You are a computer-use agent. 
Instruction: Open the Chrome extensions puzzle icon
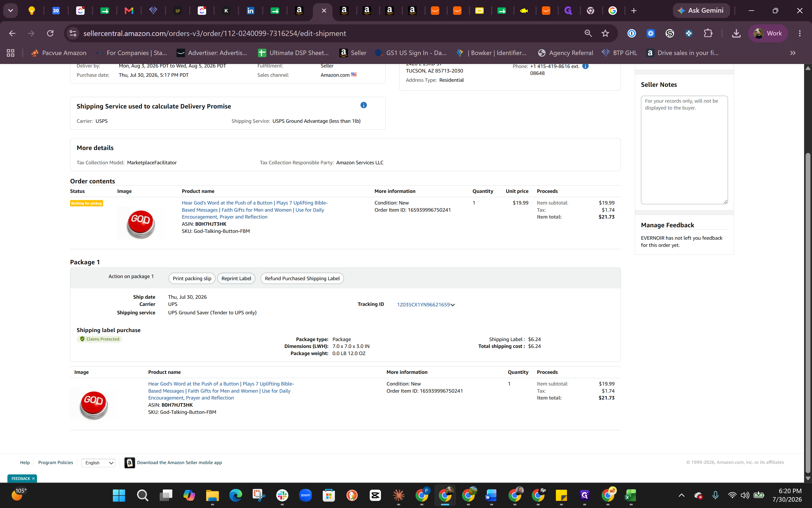pyautogui.click(x=708, y=33)
